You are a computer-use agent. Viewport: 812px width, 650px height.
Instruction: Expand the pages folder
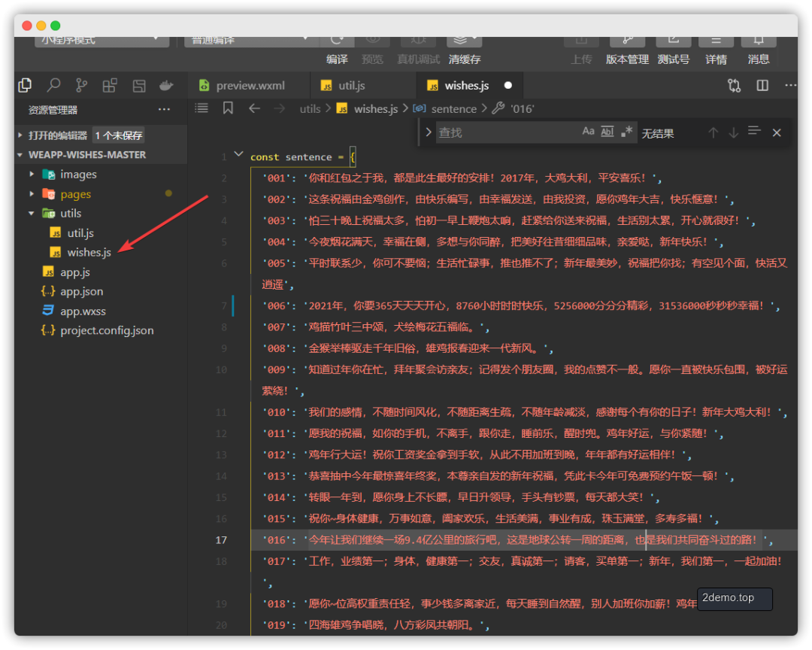[32, 194]
